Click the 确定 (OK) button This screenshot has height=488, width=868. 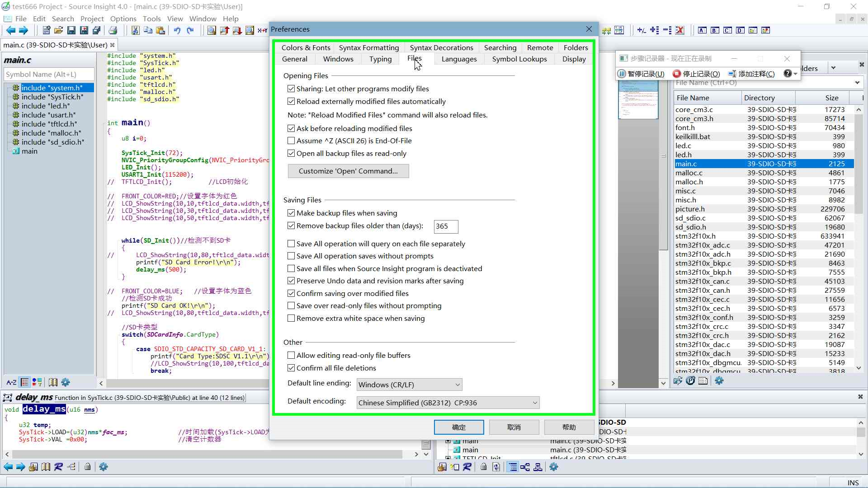coord(459,427)
